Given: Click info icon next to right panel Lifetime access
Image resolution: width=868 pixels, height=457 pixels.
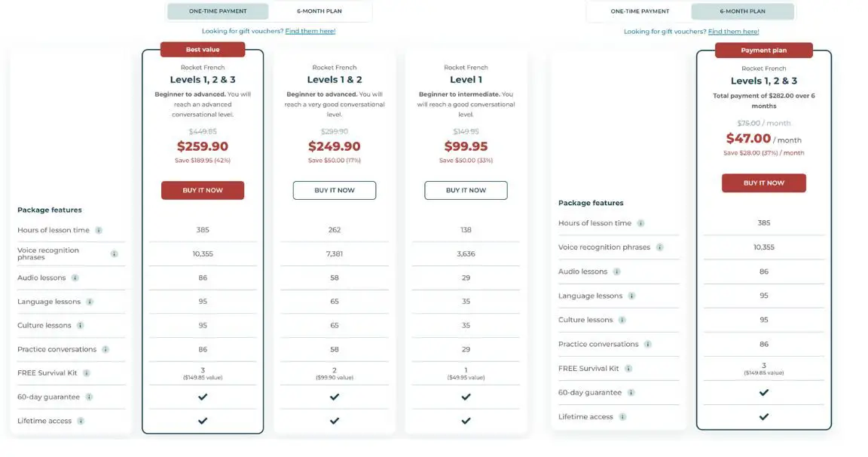Looking at the screenshot, I should point(622,416).
